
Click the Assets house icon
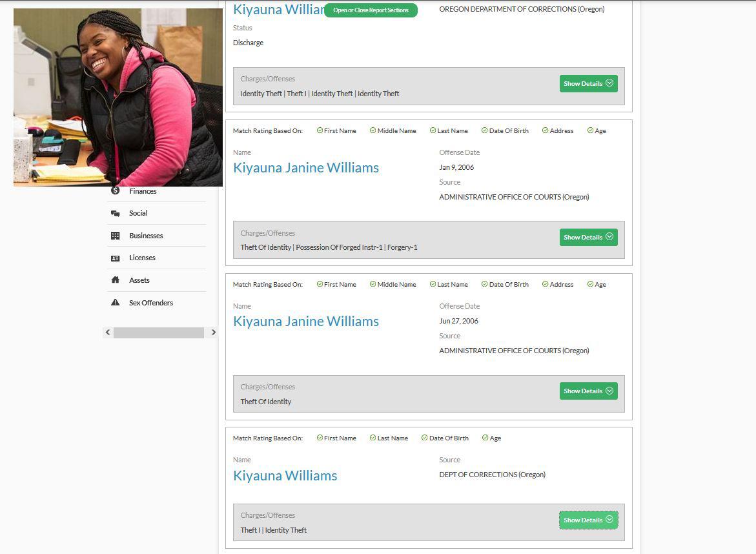coord(116,280)
